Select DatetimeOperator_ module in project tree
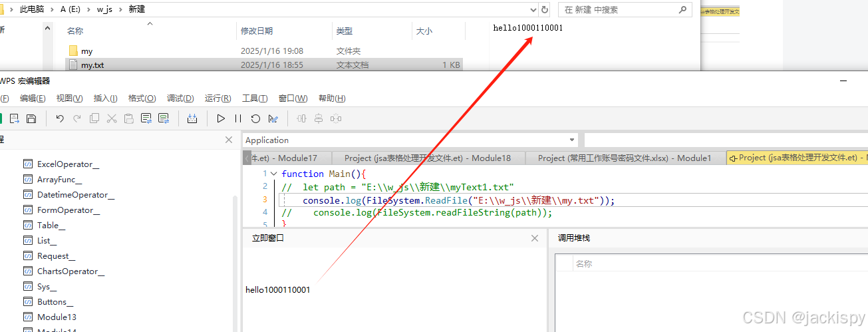Image resolution: width=868 pixels, height=332 pixels. pyautogui.click(x=76, y=194)
